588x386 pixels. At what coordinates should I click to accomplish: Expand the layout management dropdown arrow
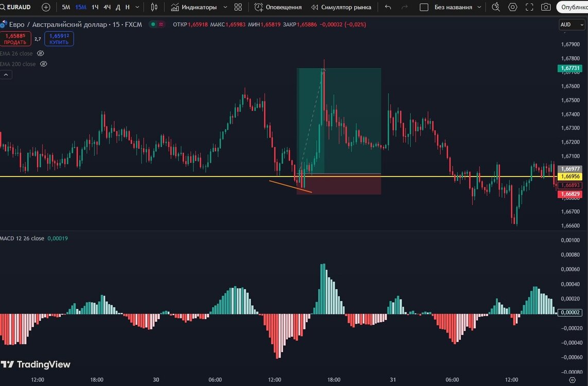(479, 7)
